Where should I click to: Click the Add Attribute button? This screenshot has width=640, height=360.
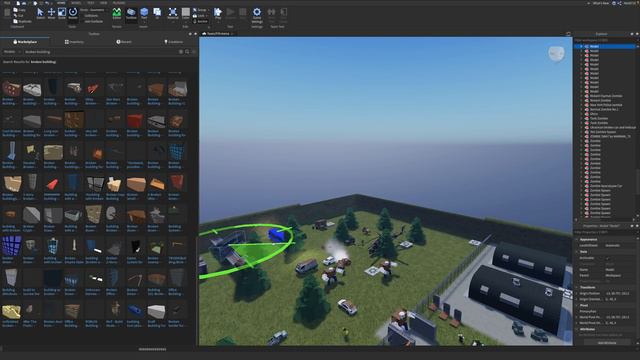[x=607, y=343]
